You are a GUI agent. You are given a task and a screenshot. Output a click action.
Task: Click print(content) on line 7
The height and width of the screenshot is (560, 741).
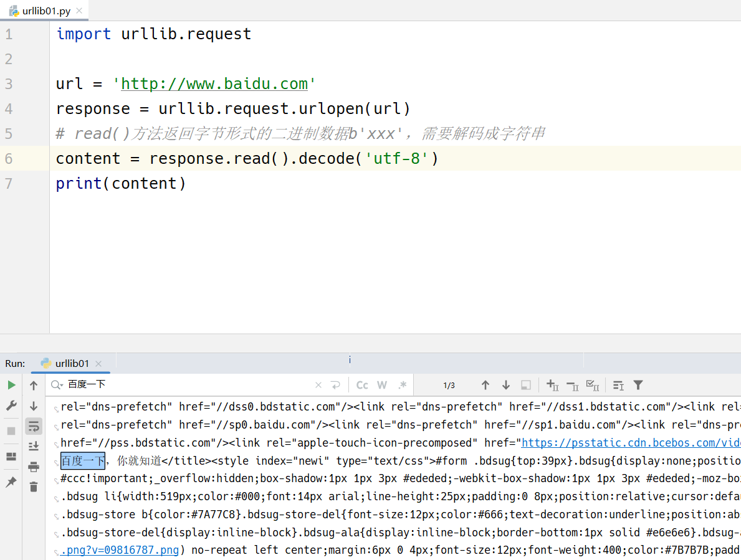(x=121, y=183)
